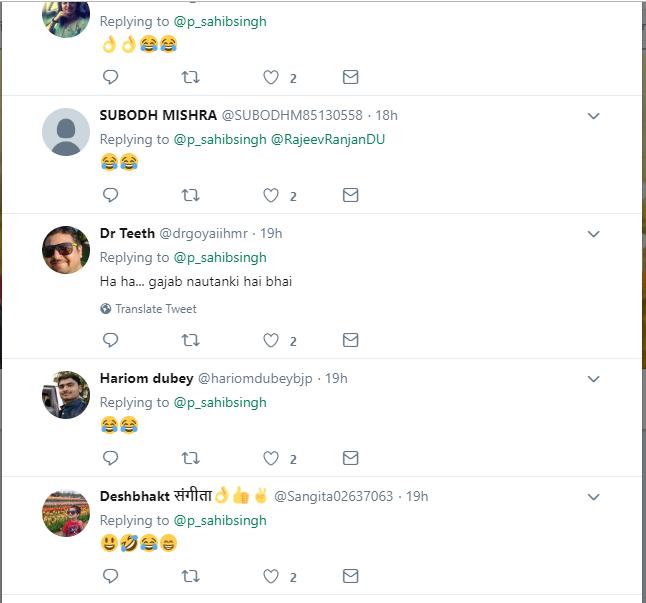Click Translate Tweet under Dr Teeth's reply
Screen dimensions: 646x603
(x=155, y=309)
